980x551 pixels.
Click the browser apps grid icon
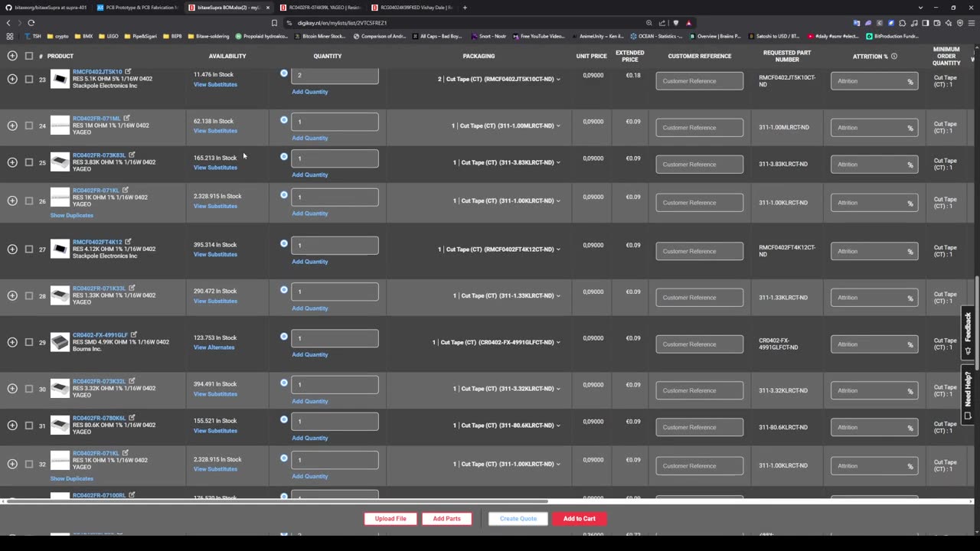click(x=9, y=36)
